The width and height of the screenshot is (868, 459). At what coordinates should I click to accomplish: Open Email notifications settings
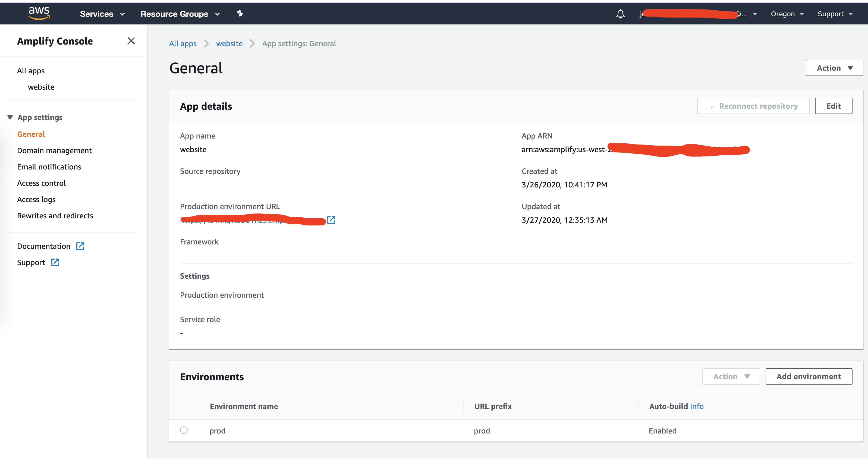coord(49,167)
